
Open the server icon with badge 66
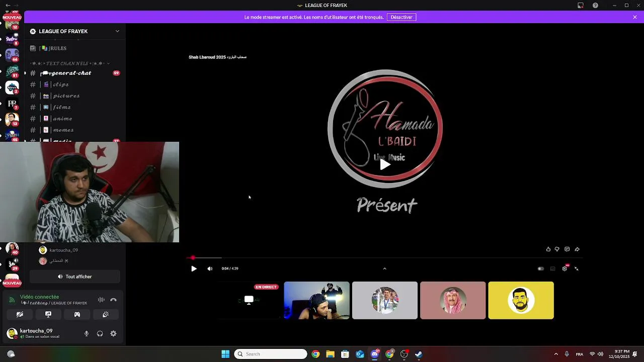tap(12, 55)
